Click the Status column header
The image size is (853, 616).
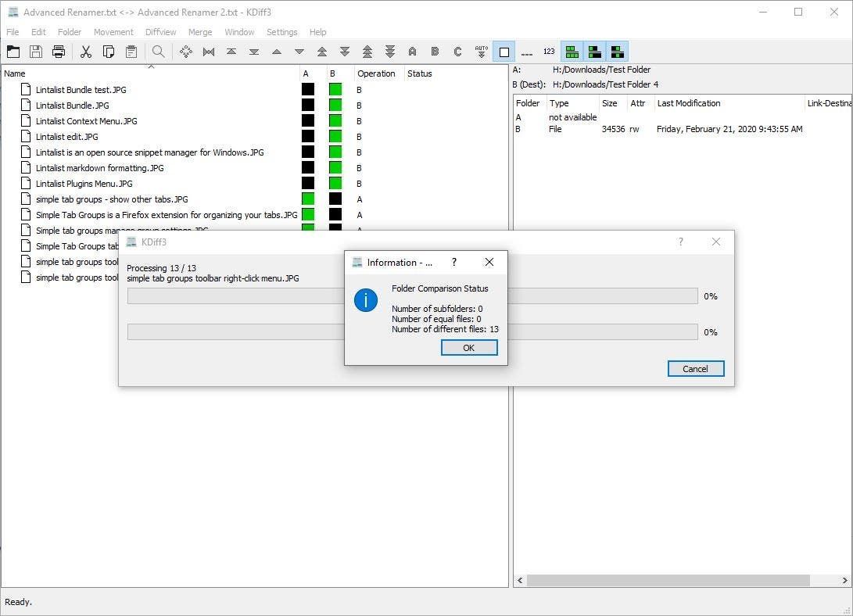pos(419,73)
